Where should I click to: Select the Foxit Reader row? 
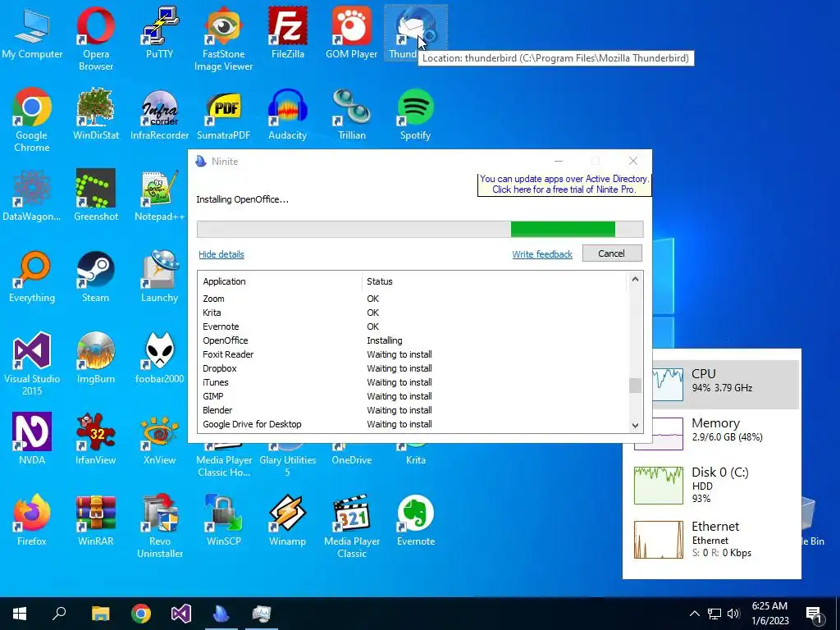413,354
